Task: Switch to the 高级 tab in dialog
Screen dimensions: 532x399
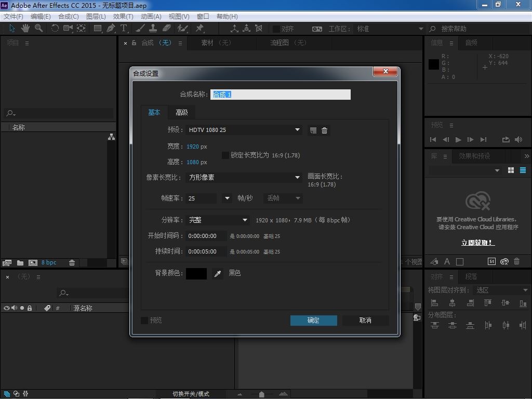Action: tap(181, 112)
